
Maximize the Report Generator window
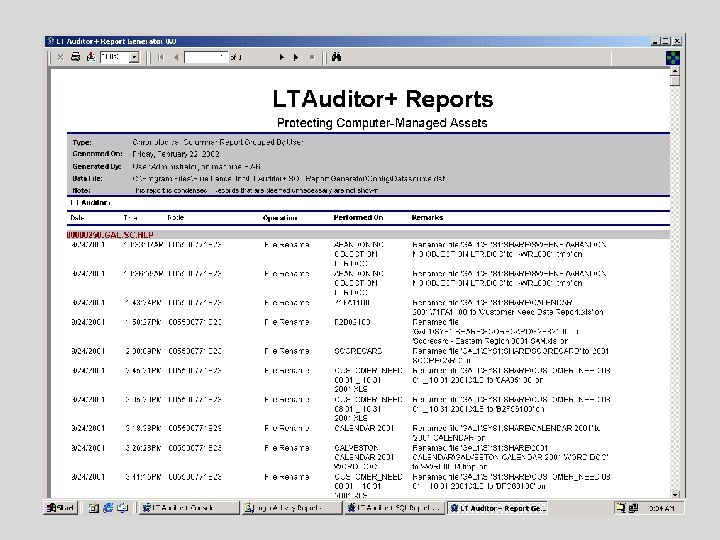(x=665, y=41)
